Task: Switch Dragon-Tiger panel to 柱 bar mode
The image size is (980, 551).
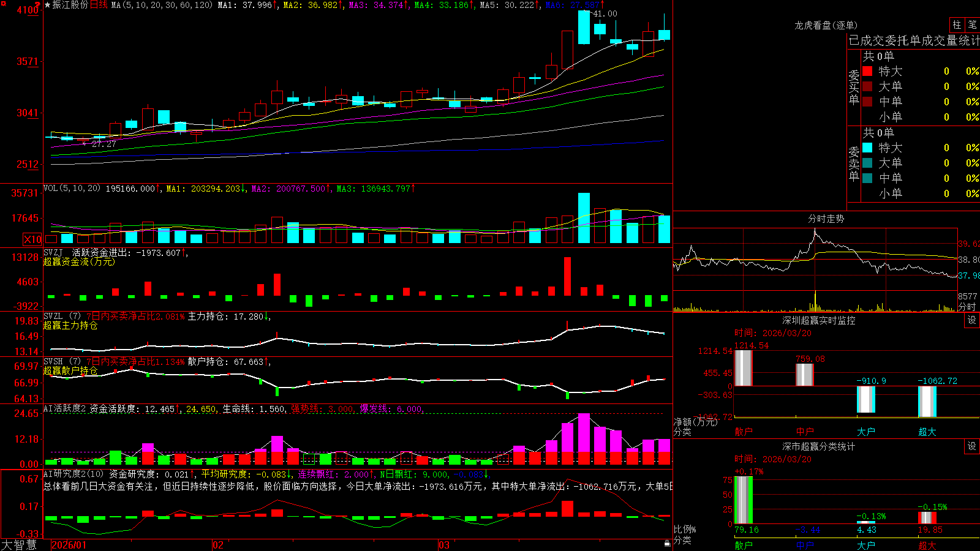Action: coord(957,24)
